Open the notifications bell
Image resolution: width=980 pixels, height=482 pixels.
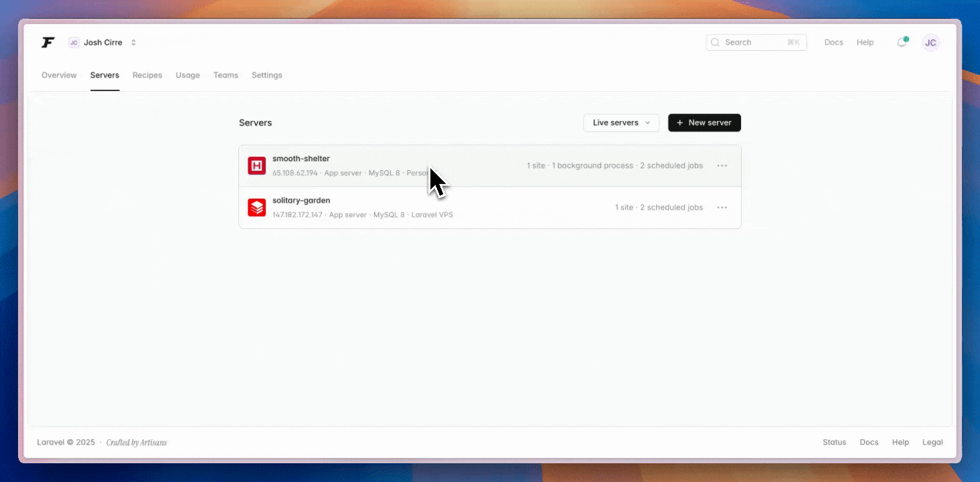click(902, 43)
